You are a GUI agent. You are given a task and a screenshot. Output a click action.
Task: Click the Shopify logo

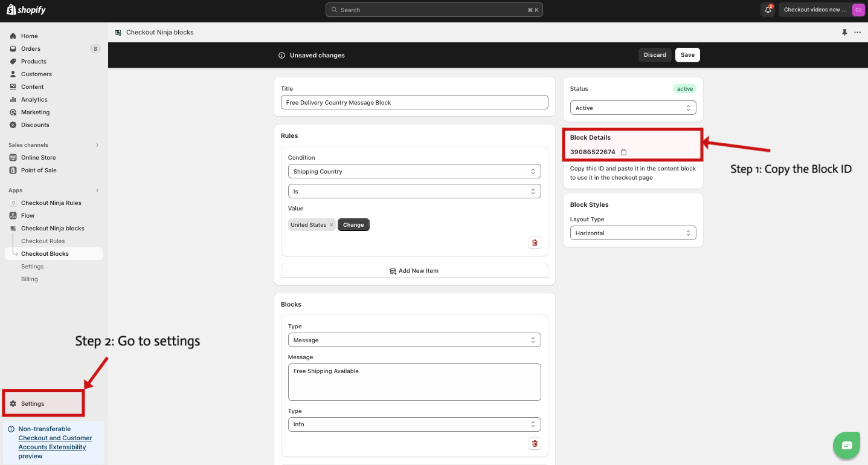[x=26, y=10]
